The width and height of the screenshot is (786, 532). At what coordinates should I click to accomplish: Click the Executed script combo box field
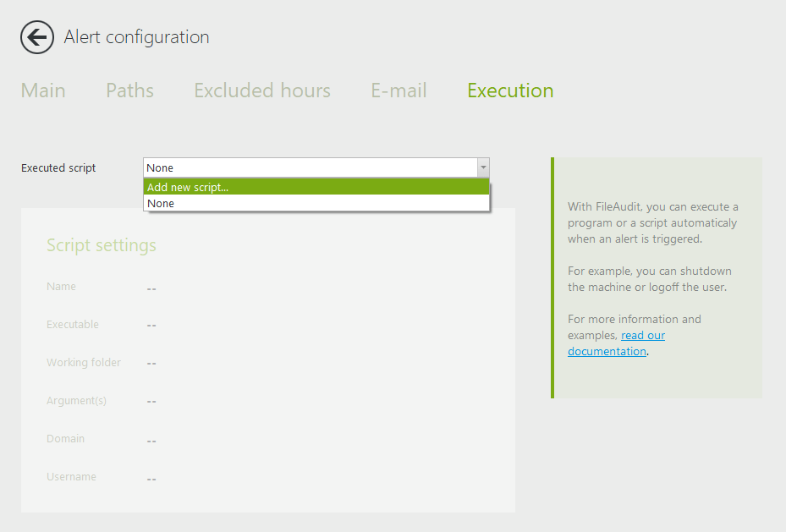[x=310, y=167]
